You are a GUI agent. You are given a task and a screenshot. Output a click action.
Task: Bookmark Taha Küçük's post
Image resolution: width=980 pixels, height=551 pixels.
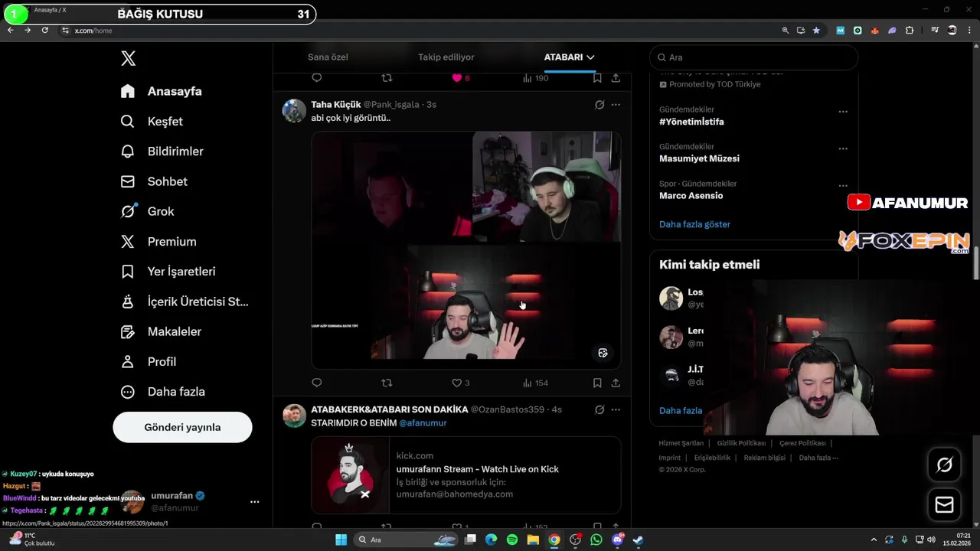(597, 383)
